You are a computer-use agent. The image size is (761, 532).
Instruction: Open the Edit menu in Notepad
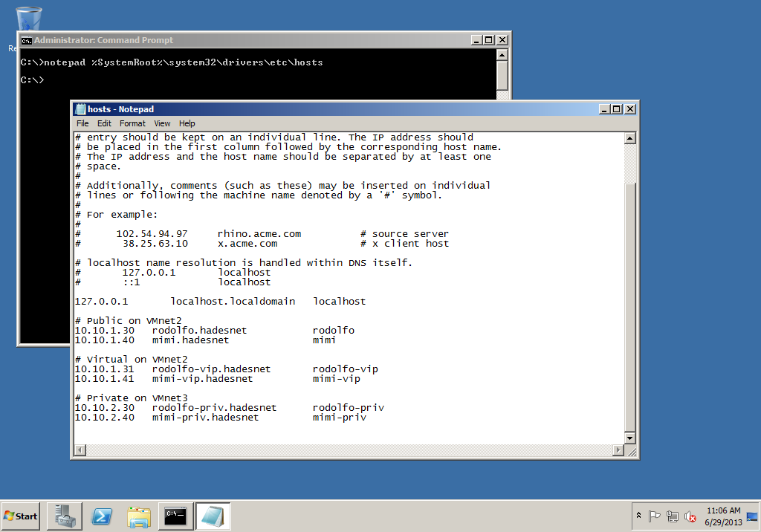pyautogui.click(x=104, y=123)
